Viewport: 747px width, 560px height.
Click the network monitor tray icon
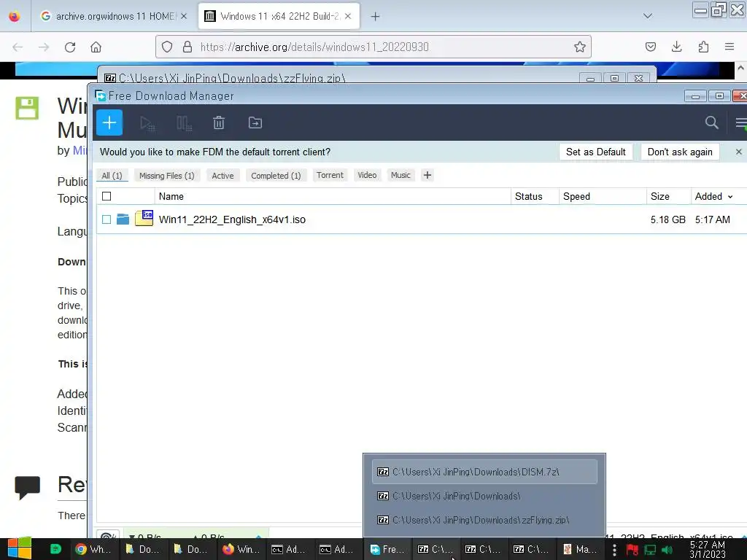[x=650, y=550]
